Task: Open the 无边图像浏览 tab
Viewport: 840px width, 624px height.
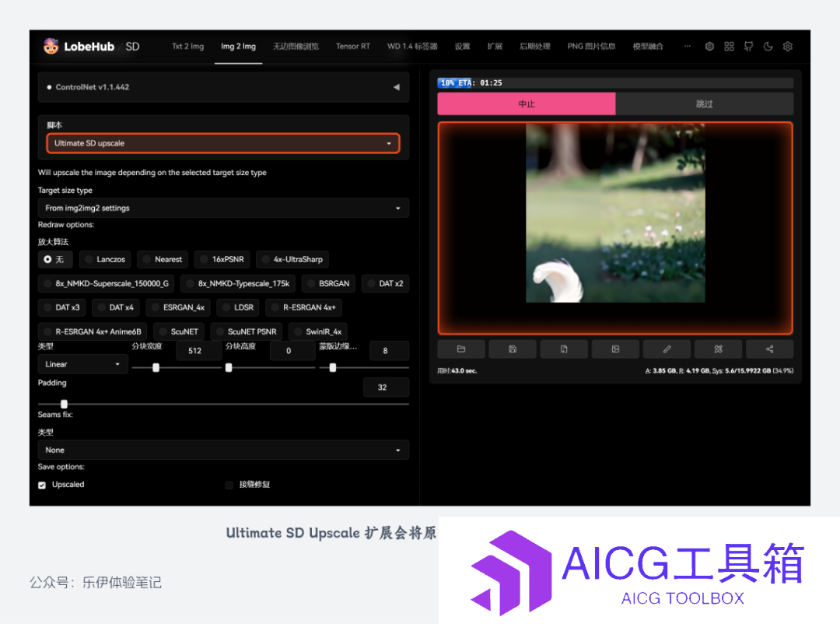Action: point(296,47)
